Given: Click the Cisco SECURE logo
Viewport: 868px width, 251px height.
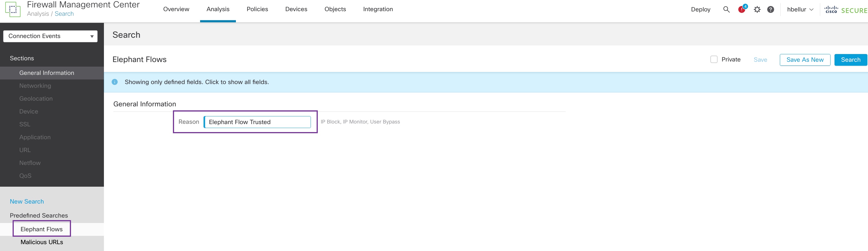Looking at the screenshot, I should tap(845, 10).
